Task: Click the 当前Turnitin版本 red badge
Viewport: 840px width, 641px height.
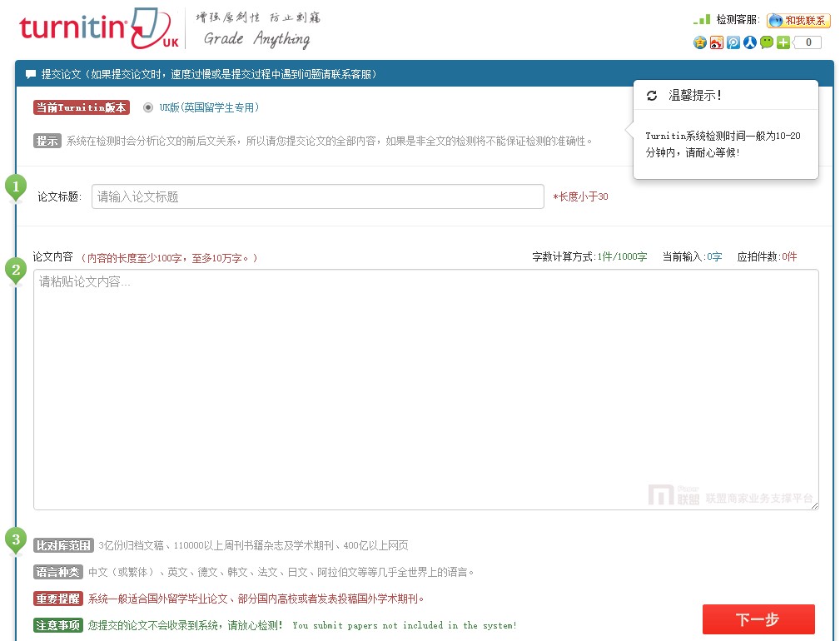Action: (82, 107)
